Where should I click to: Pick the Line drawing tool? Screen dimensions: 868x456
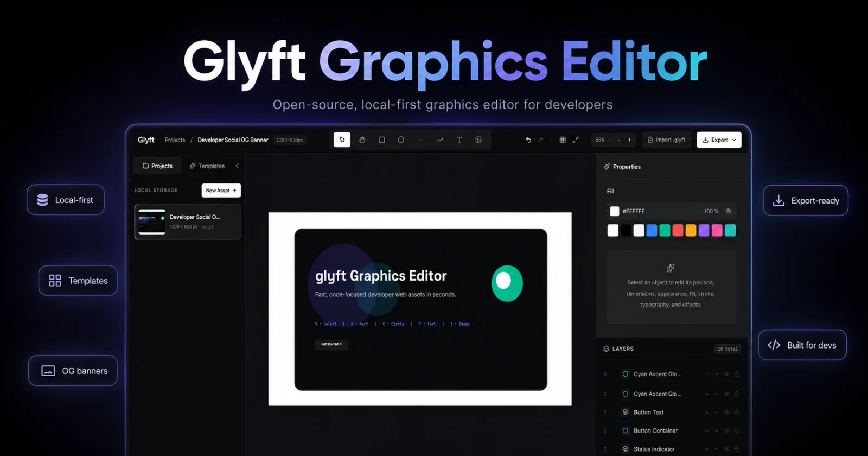pyautogui.click(x=420, y=140)
